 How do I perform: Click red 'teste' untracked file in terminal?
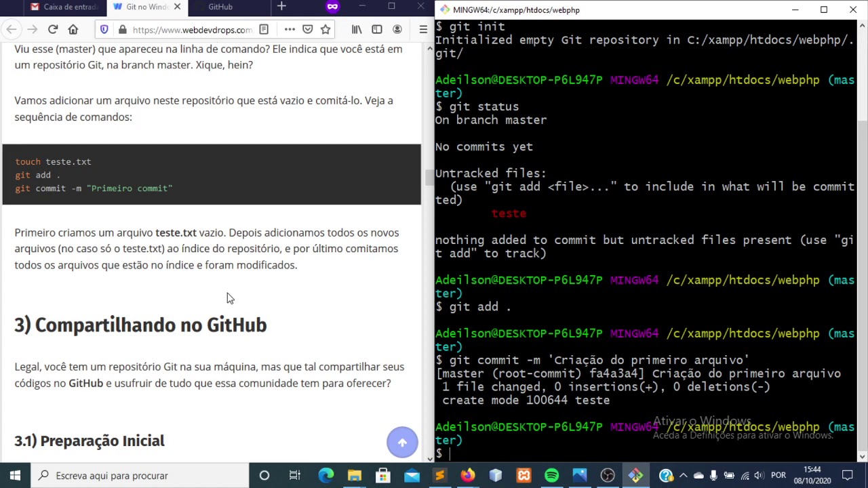(509, 213)
